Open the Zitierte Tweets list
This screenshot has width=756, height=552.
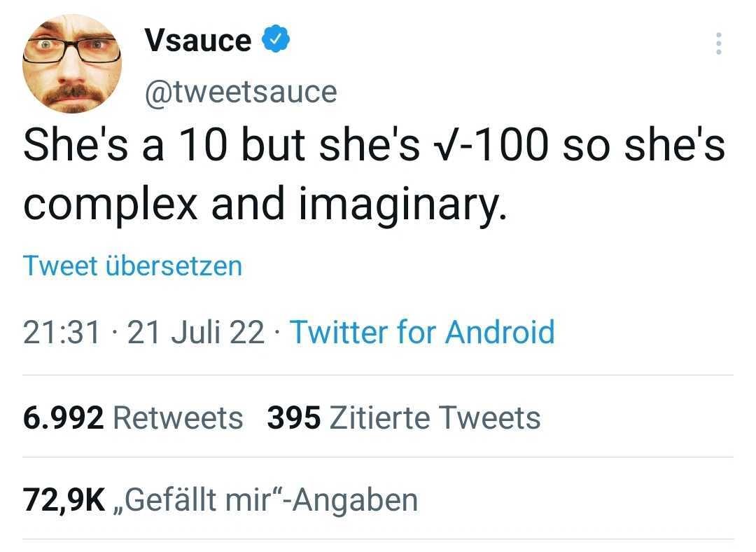435,418
